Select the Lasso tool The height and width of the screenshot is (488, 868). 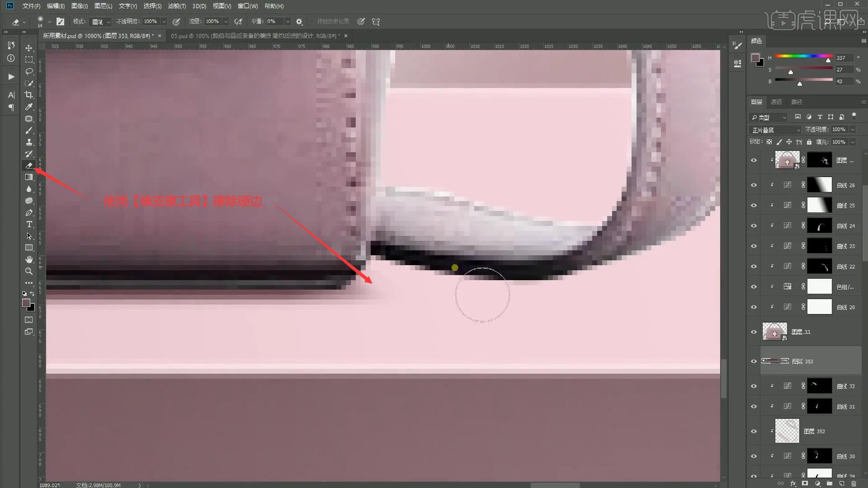pyautogui.click(x=29, y=71)
